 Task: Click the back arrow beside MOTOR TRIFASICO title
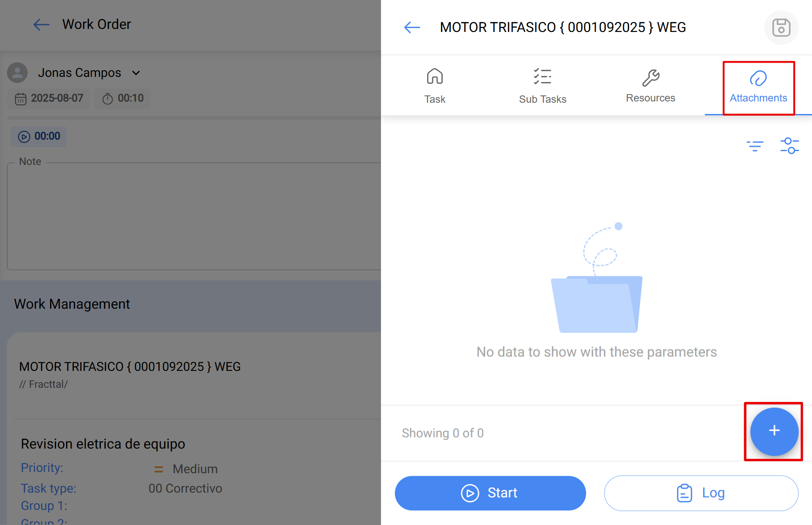(x=412, y=27)
